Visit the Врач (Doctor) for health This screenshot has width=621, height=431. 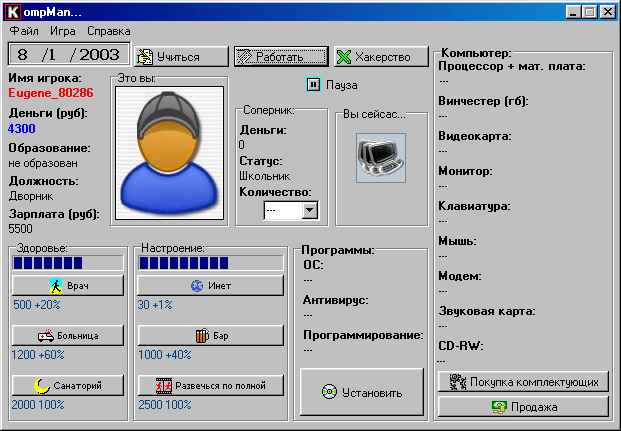[x=68, y=286]
